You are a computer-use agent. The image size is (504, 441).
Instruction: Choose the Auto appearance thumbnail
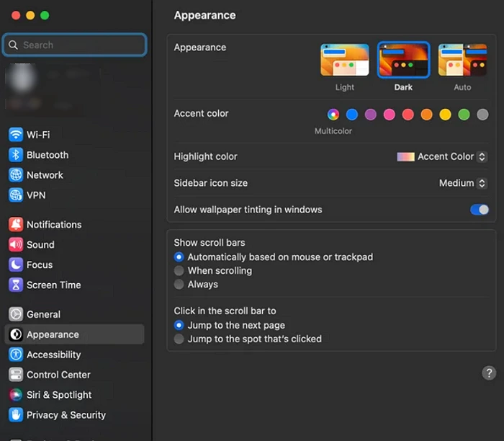coord(462,60)
